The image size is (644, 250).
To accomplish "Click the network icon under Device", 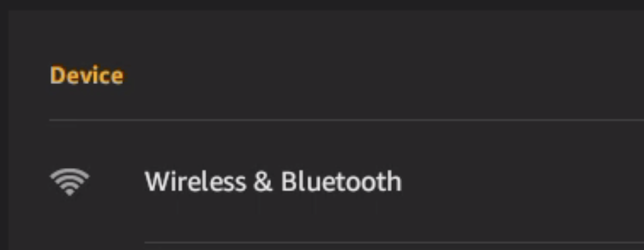I will [69, 181].
